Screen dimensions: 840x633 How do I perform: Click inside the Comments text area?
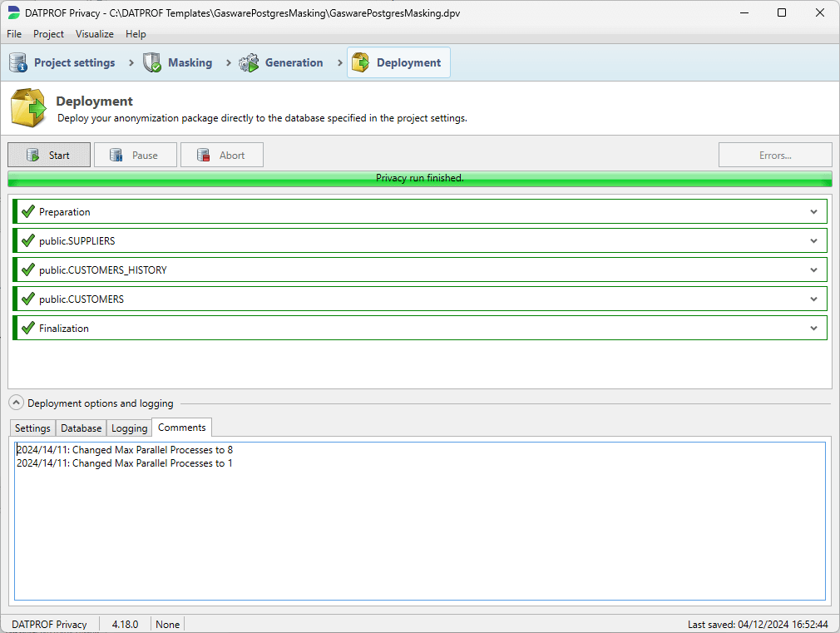pyautogui.click(x=416, y=516)
